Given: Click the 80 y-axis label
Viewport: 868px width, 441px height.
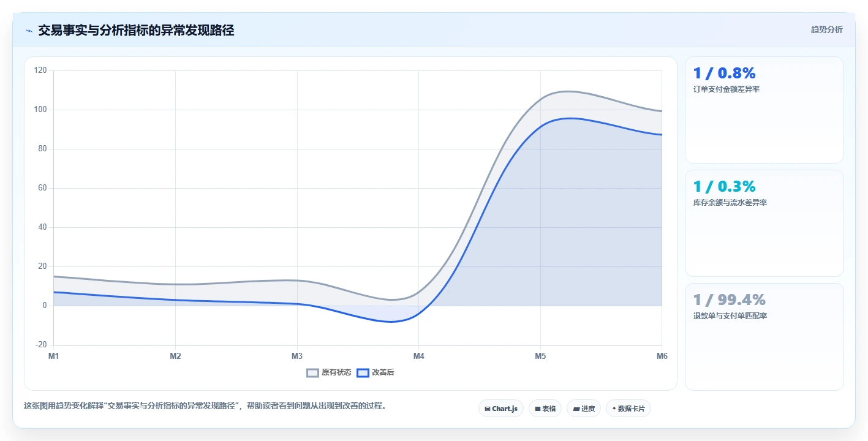Looking at the screenshot, I should [42, 149].
